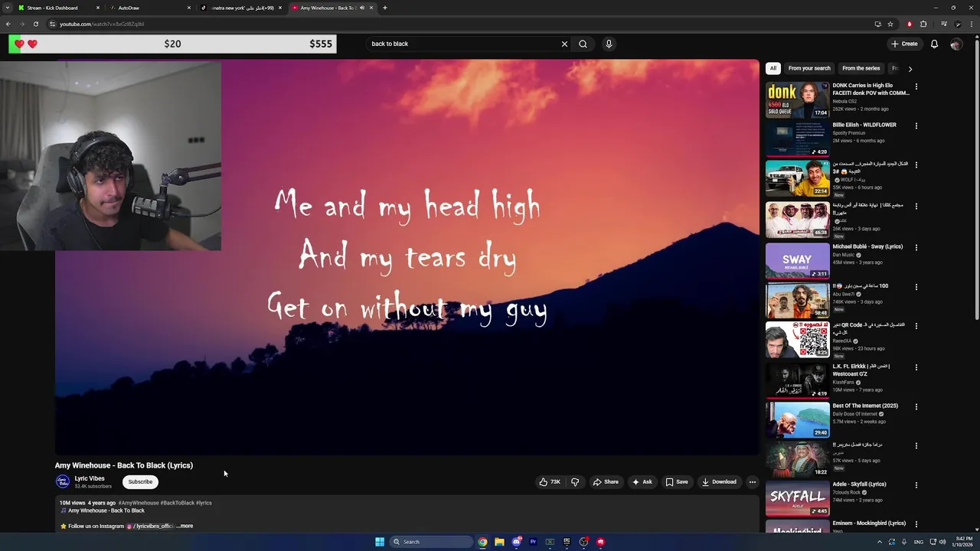Image resolution: width=980 pixels, height=551 pixels.
Task: Switch to the sinatra new york TikTok tab
Action: (241, 8)
